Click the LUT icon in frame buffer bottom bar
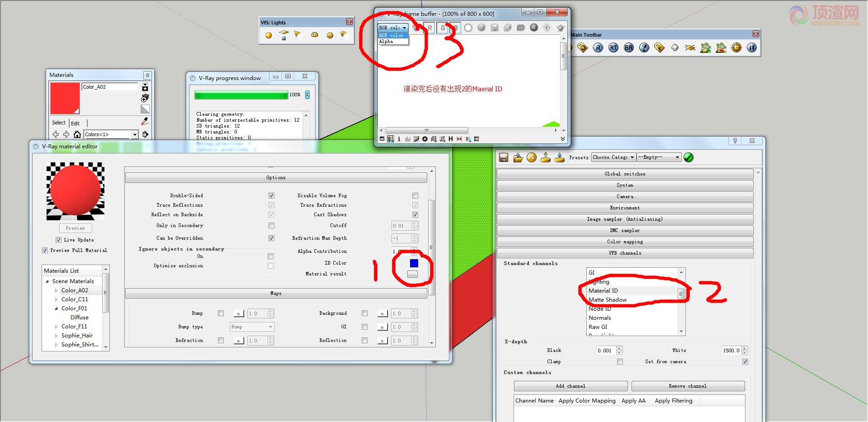 (x=442, y=139)
